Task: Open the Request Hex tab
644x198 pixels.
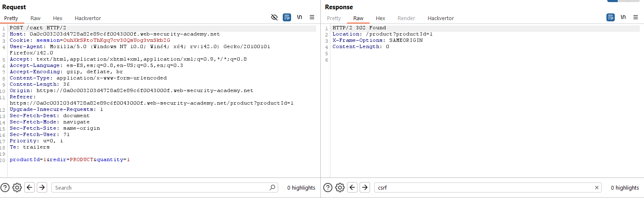Action: coord(58,18)
